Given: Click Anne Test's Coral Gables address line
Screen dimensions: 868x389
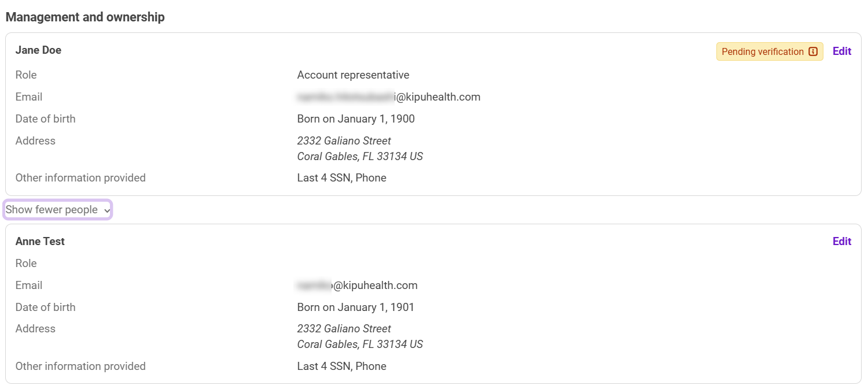Looking at the screenshot, I should point(359,344).
